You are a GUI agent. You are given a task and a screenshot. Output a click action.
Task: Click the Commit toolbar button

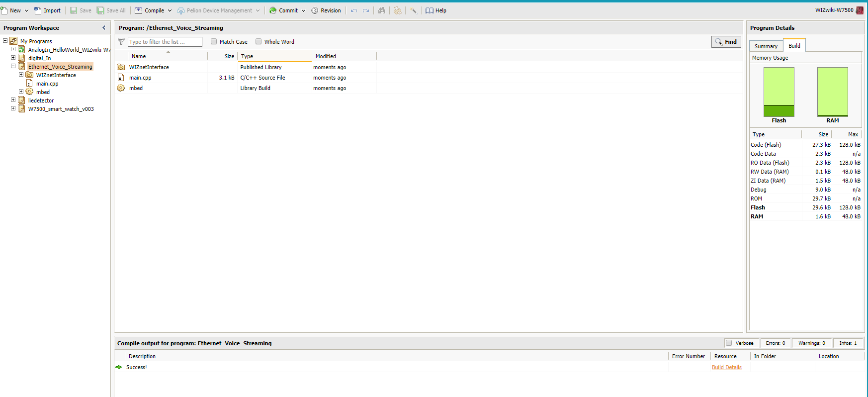[284, 10]
